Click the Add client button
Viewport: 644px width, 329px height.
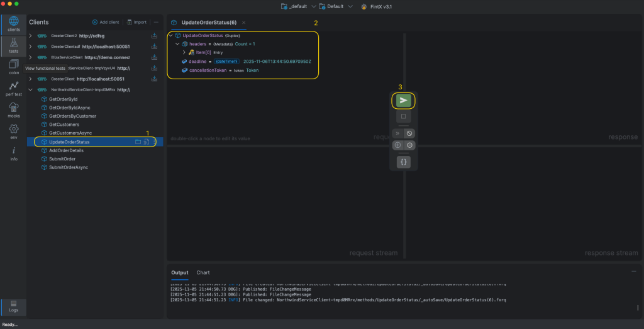(106, 22)
